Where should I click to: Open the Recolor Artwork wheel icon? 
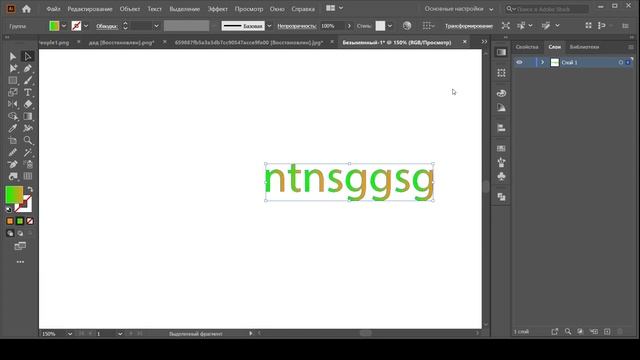pos(407,26)
